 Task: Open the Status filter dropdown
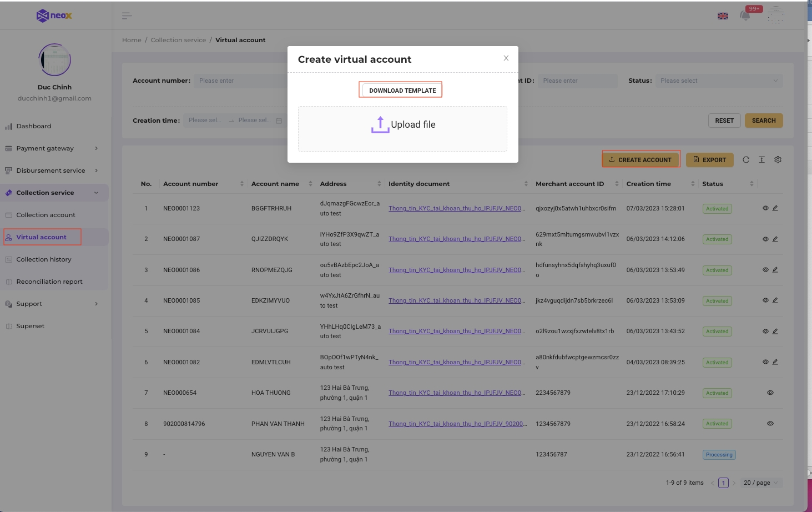click(x=719, y=81)
